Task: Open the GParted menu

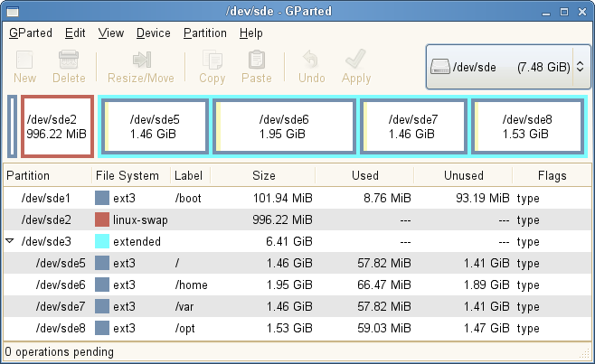Action: (31, 33)
